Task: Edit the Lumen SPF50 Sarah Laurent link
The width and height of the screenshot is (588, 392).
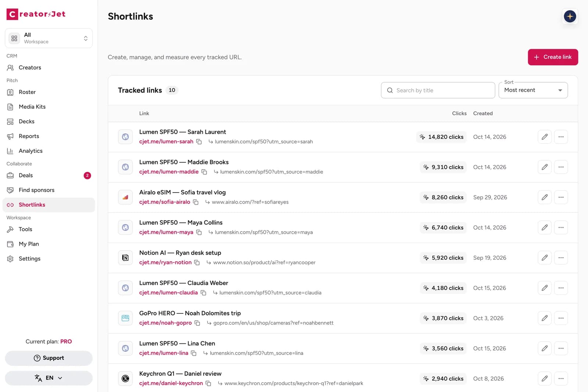Action: point(545,137)
